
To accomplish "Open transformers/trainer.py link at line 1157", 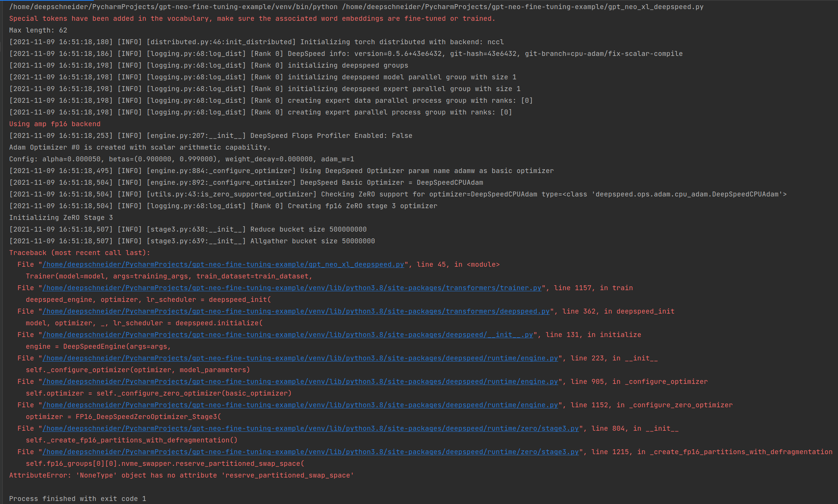I will [x=292, y=288].
